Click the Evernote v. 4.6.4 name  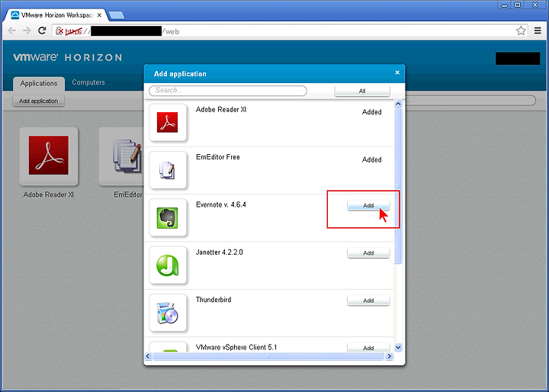(221, 204)
